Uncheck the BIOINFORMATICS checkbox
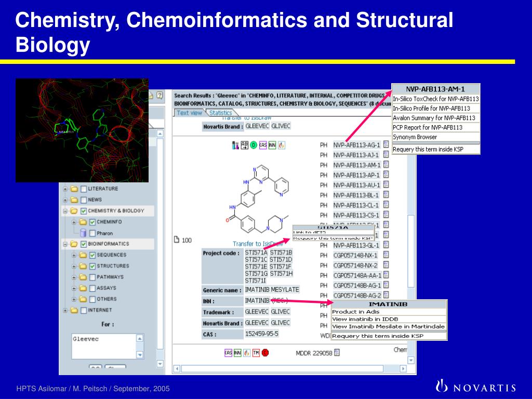Viewport: 532px width, 399px height. (84, 244)
